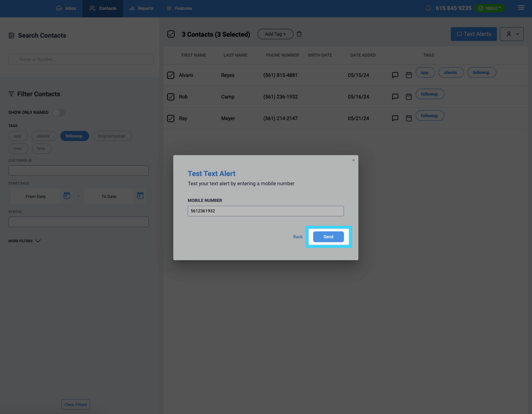
Task: Open the hamburger menu icon
Action: [521, 8]
